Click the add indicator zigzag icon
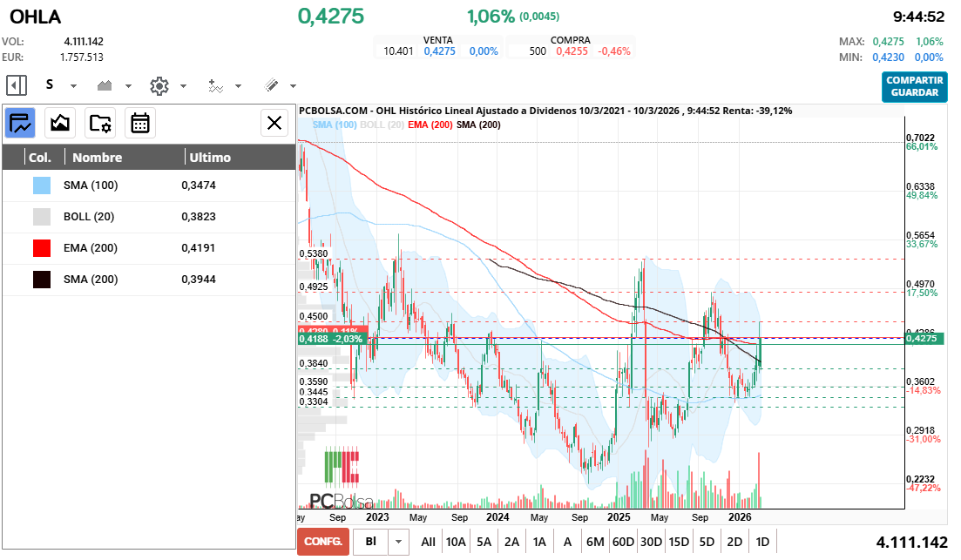The image size is (961, 560). point(215,85)
